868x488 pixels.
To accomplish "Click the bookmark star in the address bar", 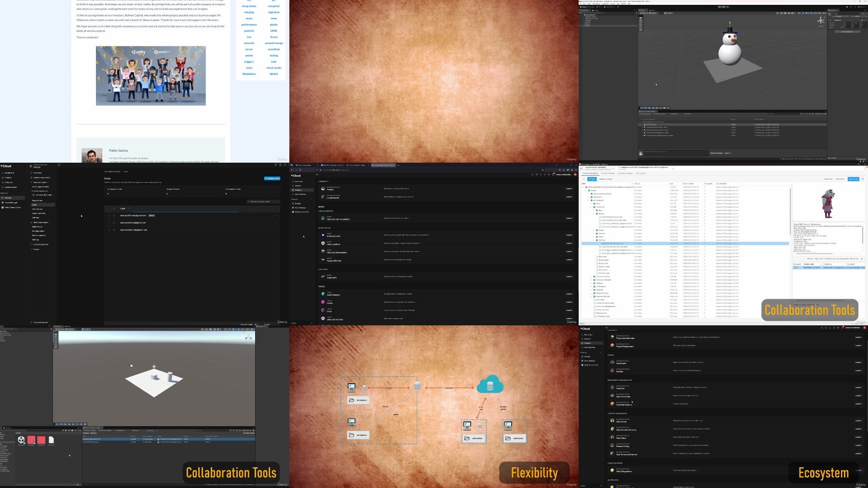I will 542,170.
